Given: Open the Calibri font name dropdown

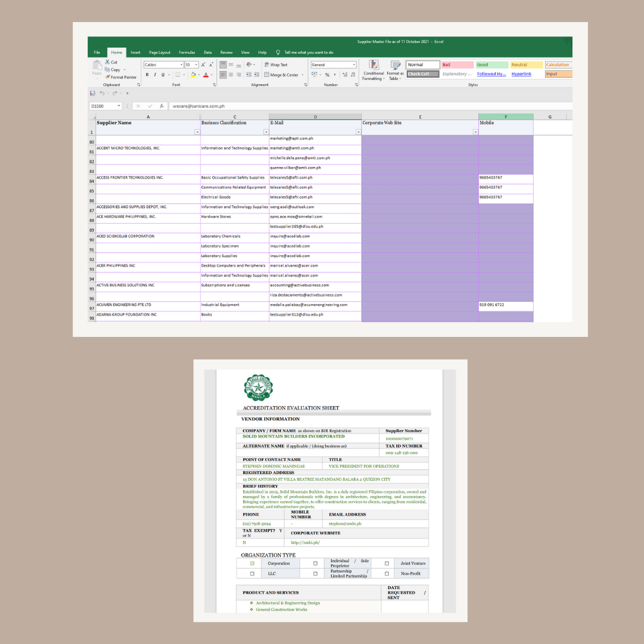Looking at the screenshot, I should (x=181, y=65).
